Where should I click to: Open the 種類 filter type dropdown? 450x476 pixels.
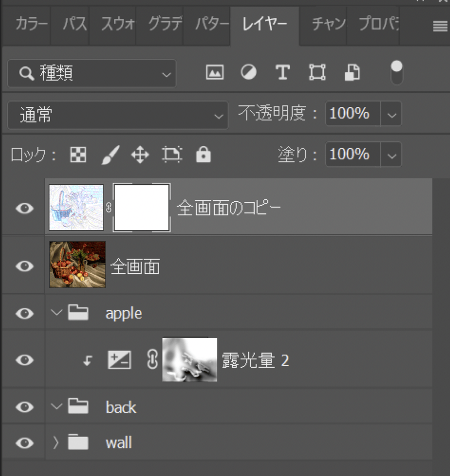(92, 73)
